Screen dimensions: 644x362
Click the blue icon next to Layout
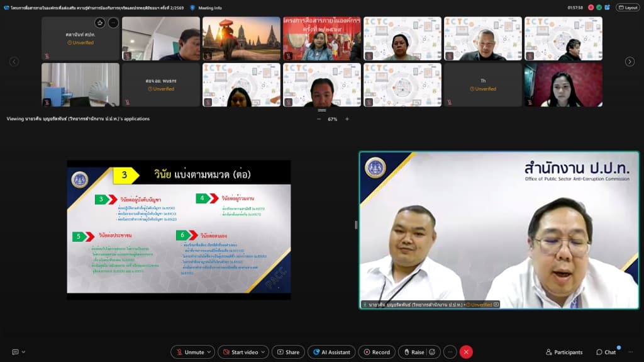(608, 8)
